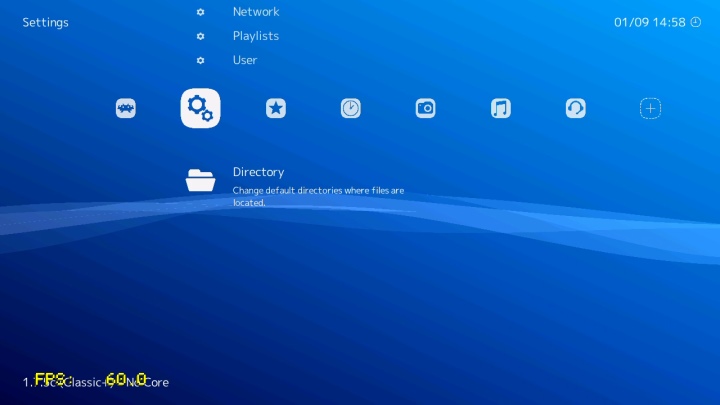Click the Directory folder icon
The width and height of the screenshot is (720, 405).
[200, 180]
